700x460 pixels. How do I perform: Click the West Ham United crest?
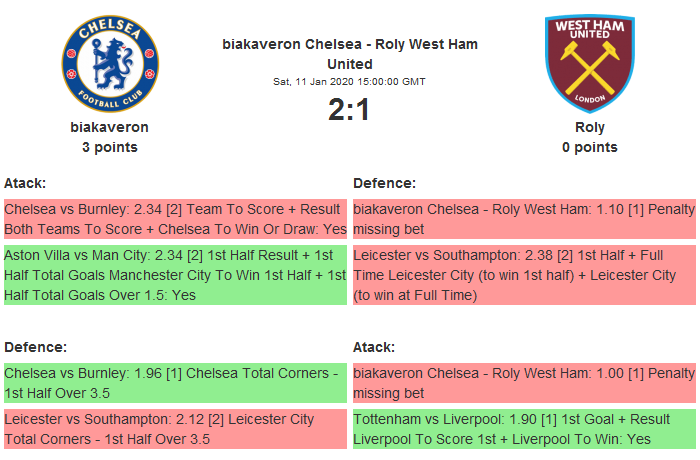coord(590,62)
